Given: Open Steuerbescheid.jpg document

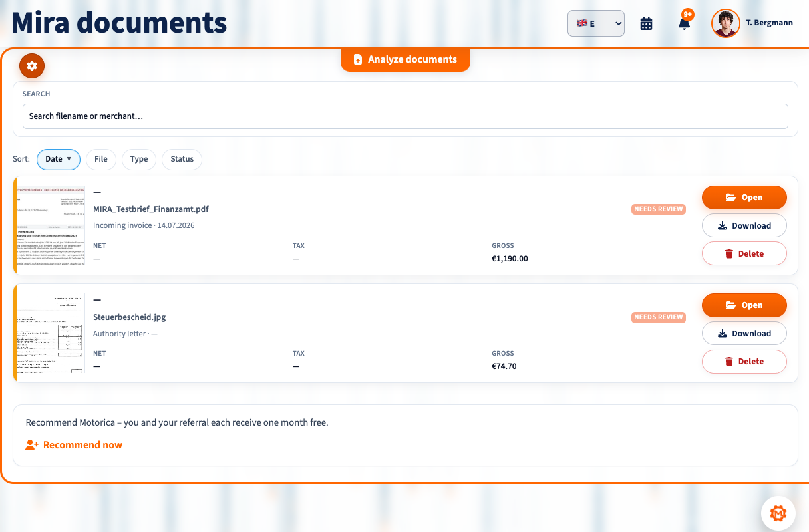Looking at the screenshot, I should coord(744,305).
